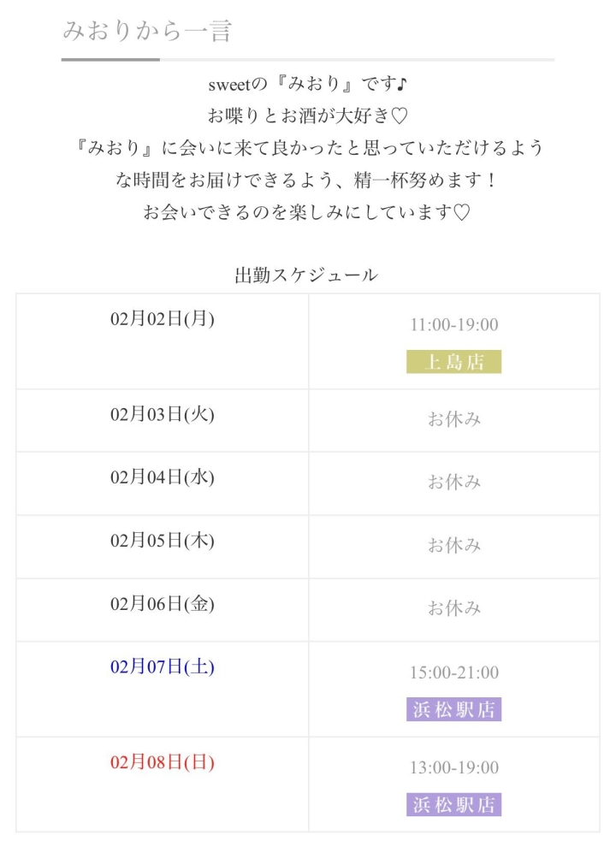
Task: Click the blue 02月07日(土) date
Action: [x=162, y=666]
